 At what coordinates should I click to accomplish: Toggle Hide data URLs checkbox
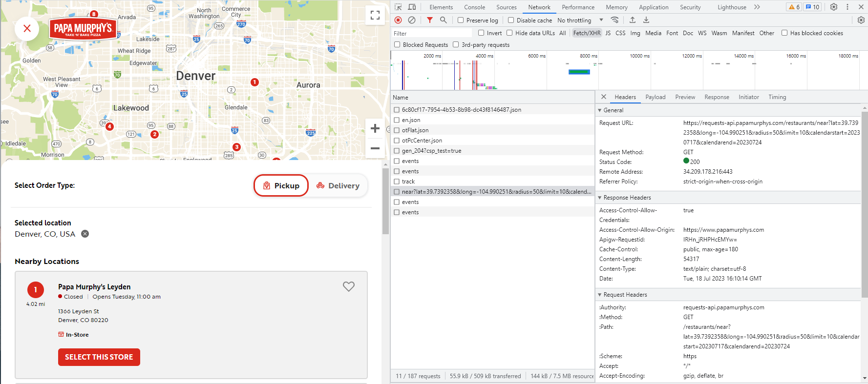(x=509, y=33)
